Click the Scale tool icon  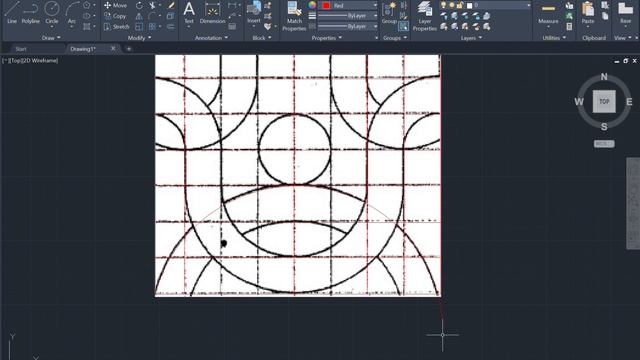click(139, 27)
